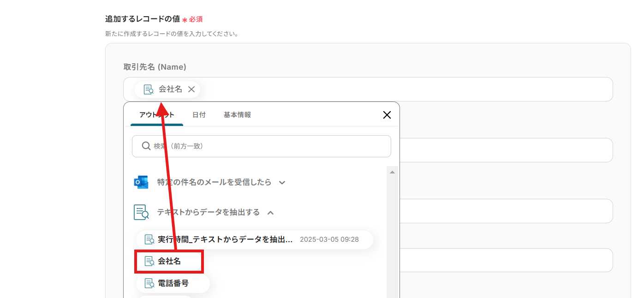Click the document-search icon beside テキストからデータを抽出する
The height and width of the screenshot is (298, 644).
pyautogui.click(x=141, y=212)
